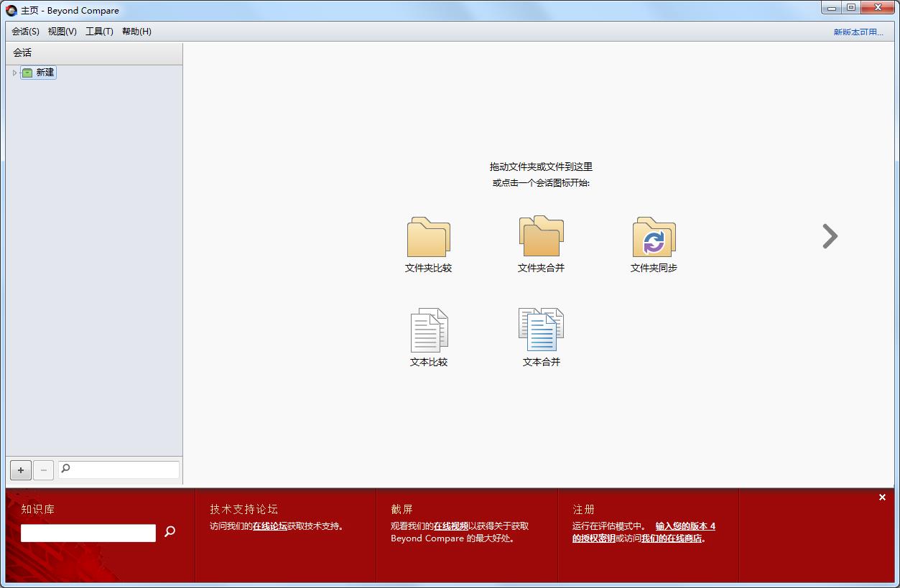This screenshot has width=900, height=588.
Task: Open the 视图(V) menu
Action: pyautogui.click(x=62, y=32)
